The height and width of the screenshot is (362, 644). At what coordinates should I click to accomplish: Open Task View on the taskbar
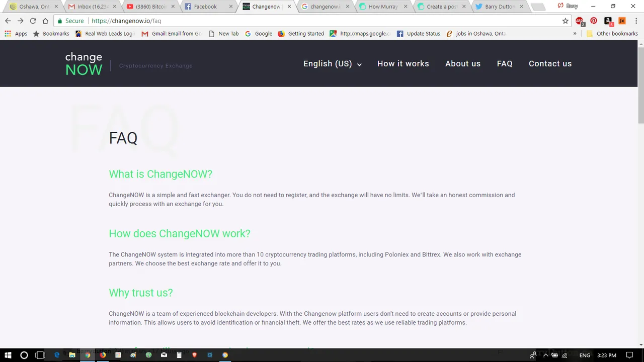(x=40, y=355)
